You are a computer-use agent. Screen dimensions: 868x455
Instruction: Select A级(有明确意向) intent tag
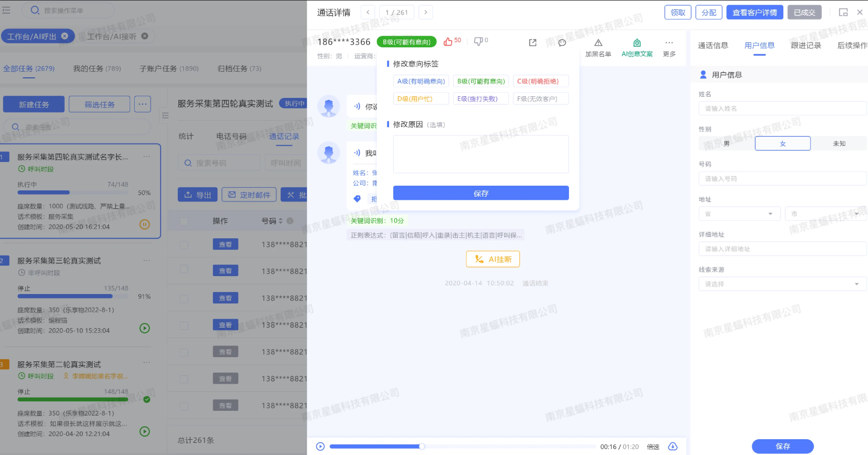pyautogui.click(x=421, y=82)
